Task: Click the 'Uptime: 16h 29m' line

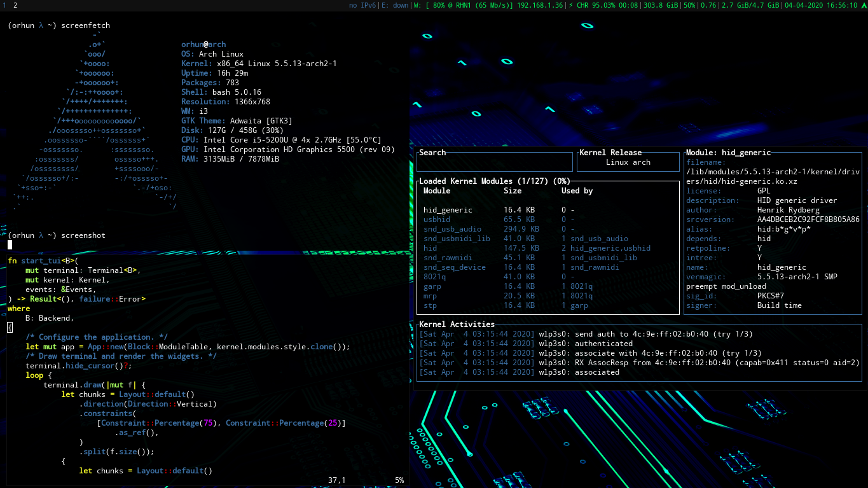Action: coord(215,73)
